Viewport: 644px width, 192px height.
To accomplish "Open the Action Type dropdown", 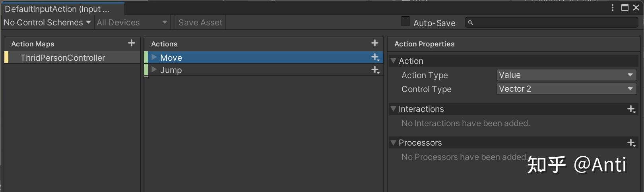I will (x=566, y=75).
